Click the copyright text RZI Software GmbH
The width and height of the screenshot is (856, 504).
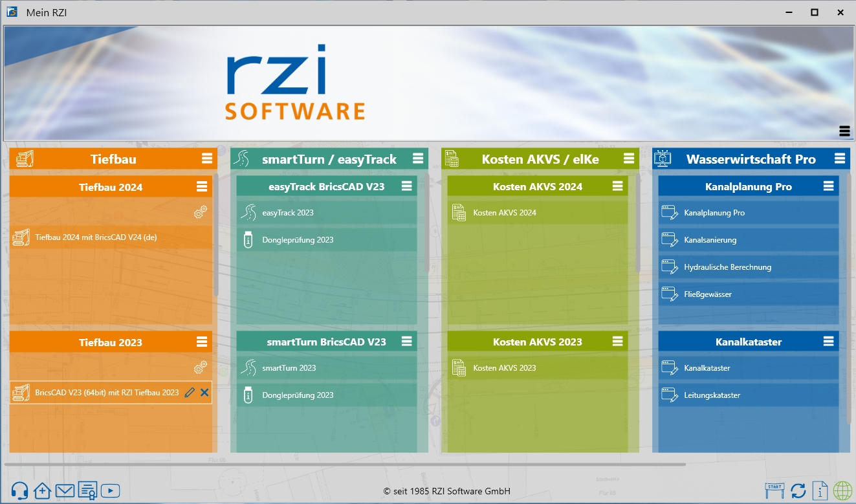(447, 491)
